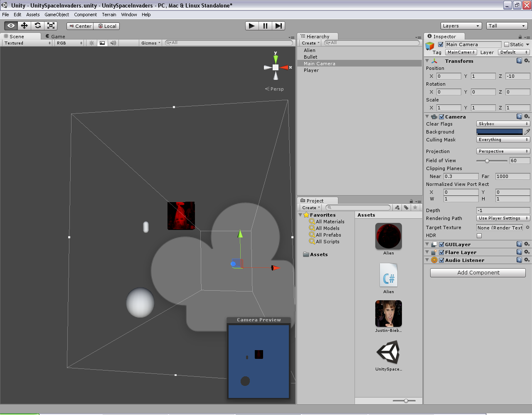Open the Culling Mask dropdown
The height and width of the screenshot is (415, 532).
coord(503,140)
